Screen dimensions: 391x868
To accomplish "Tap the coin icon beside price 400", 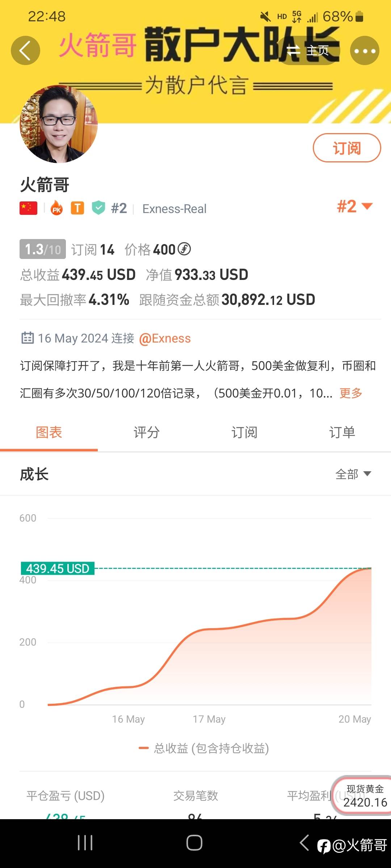I will [184, 249].
